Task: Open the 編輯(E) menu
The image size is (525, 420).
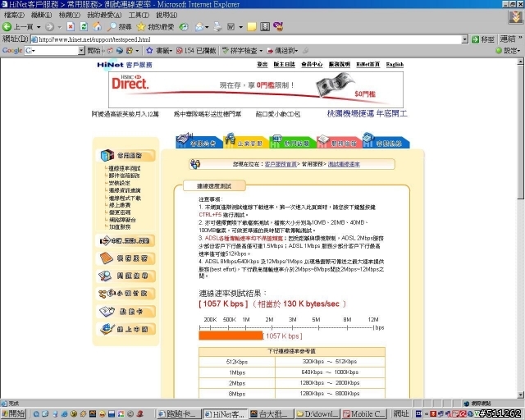Action: coord(42,15)
